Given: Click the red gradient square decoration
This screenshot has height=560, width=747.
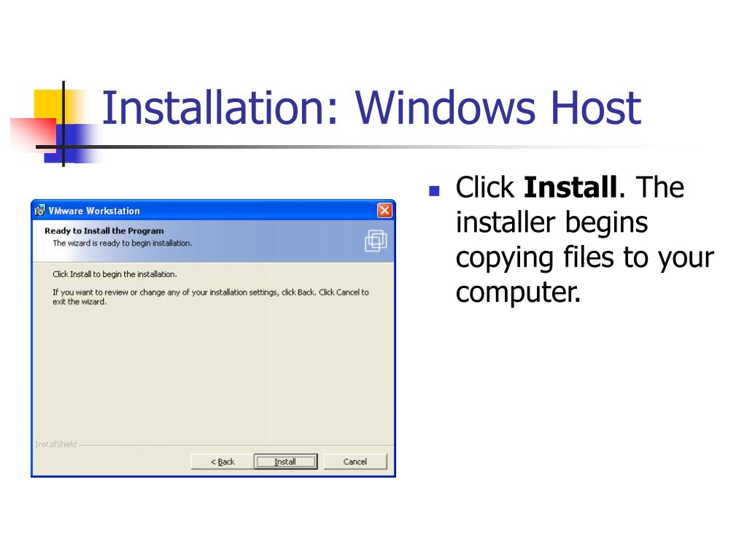Looking at the screenshot, I should click(x=34, y=134).
